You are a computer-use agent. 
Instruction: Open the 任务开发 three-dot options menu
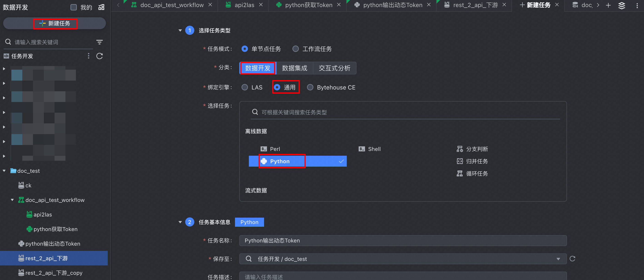(x=88, y=56)
